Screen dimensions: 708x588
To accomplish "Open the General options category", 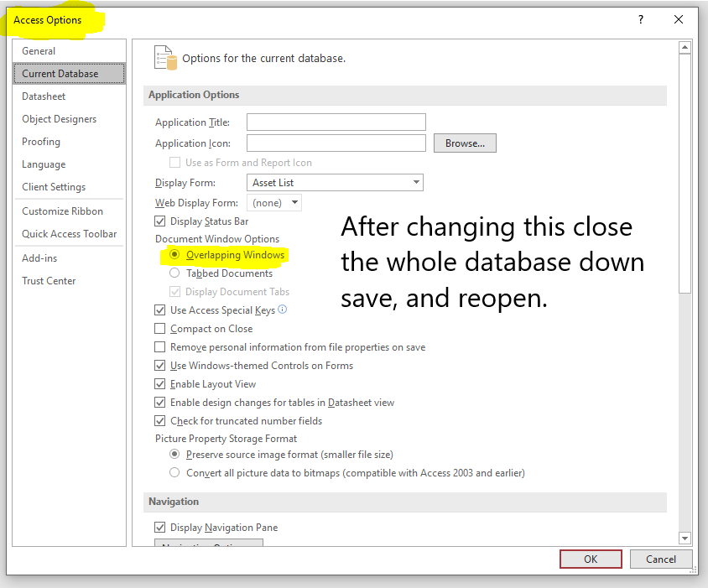I will pos(69,51).
